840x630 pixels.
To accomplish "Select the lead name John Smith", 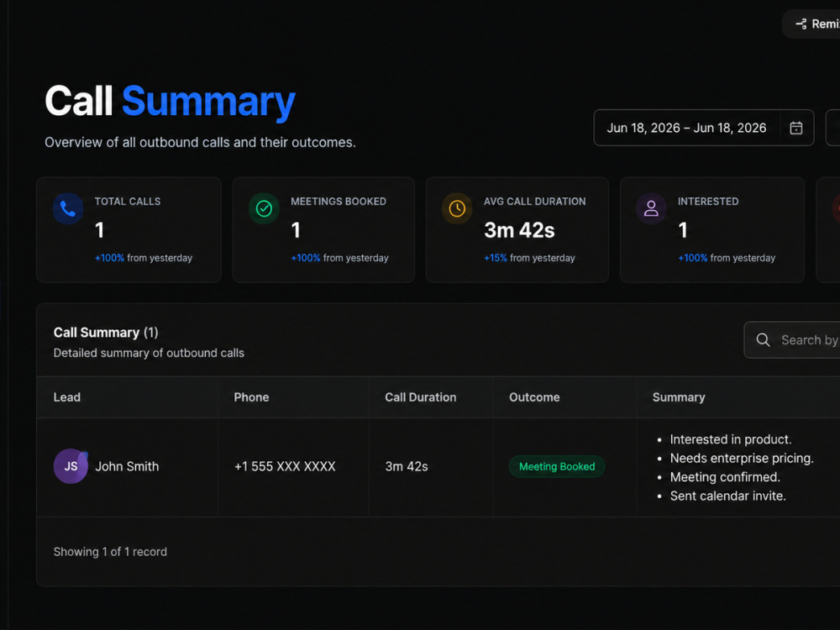I will pos(127,466).
